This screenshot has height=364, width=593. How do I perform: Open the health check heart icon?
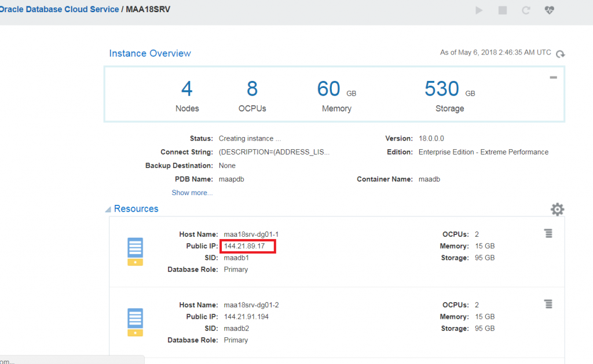(550, 10)
